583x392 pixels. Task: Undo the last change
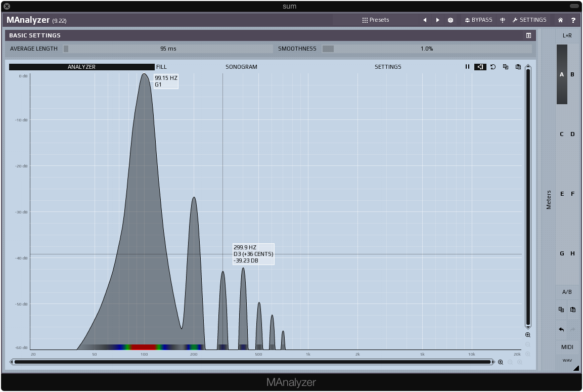click(x=561, y=329)
